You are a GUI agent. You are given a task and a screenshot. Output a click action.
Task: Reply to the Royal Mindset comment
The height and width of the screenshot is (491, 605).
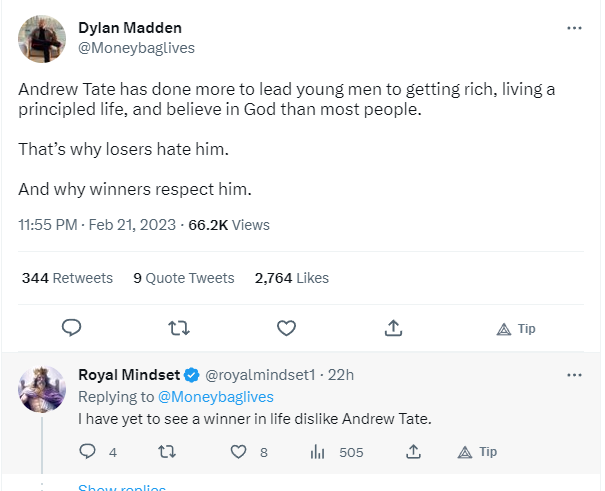coord(87,451)
